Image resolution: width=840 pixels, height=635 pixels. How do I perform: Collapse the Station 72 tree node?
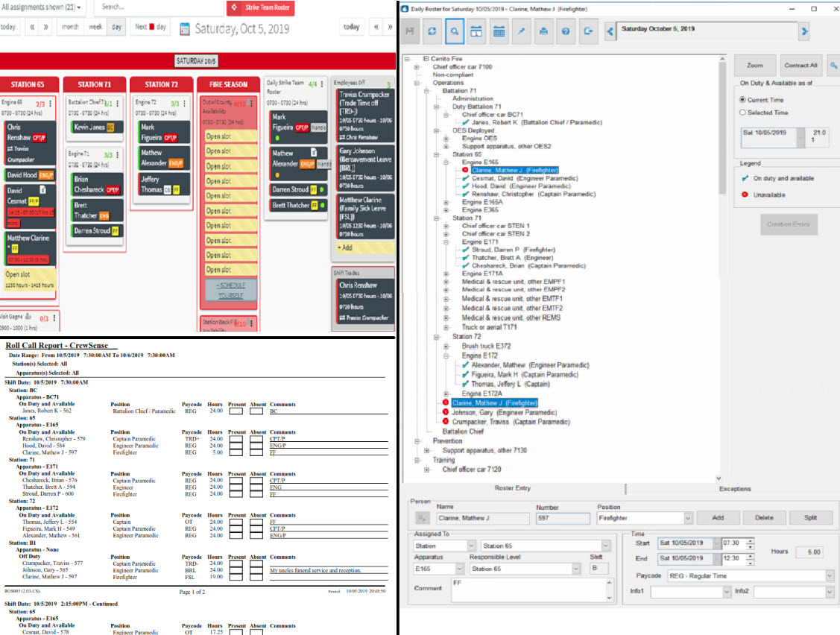(x=436, y=337)
